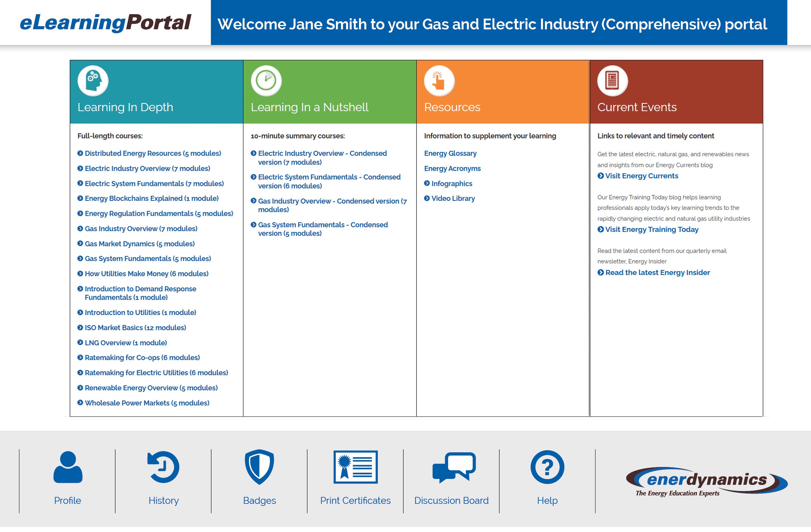Image resolution: width=811 pixels, height=532 pixels.
Task: Click the Learning In a Nutshell clock icon
Action: [266, 81]
